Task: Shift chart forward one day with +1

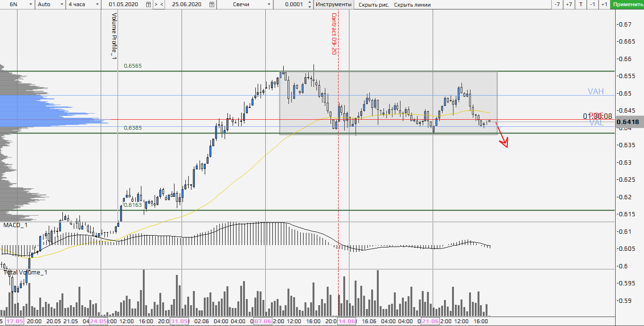Action: [604, 4]
